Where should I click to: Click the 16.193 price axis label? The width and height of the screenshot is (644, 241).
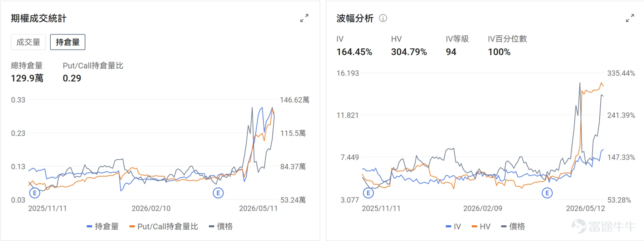[x=348, y=73]
